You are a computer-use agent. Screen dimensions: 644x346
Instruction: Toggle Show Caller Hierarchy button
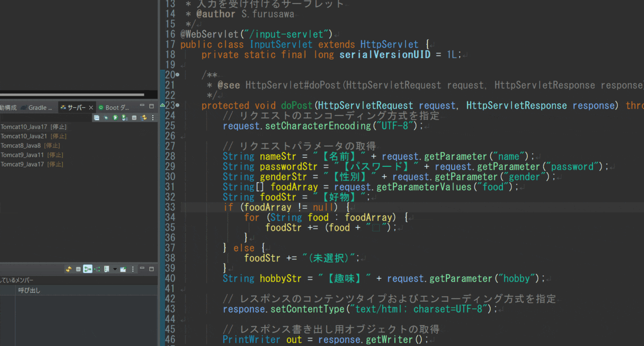(88, 269)
